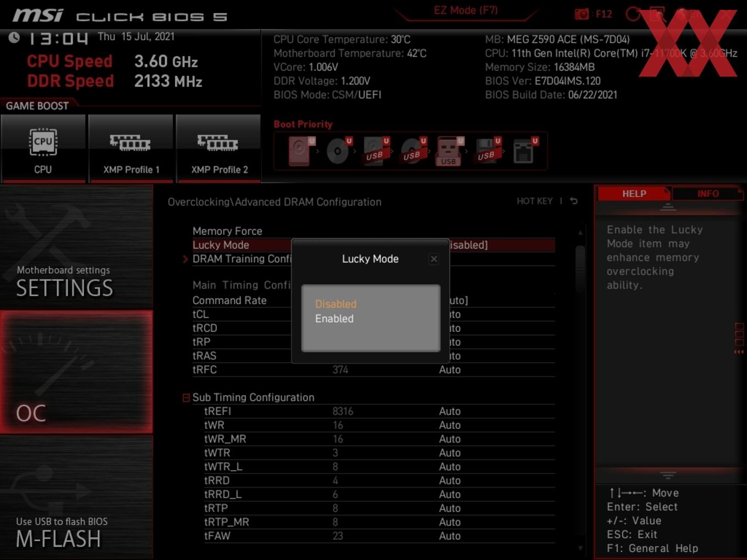Select the USB flash key boot device
747x560 pixels.
[x=450, y=150]
